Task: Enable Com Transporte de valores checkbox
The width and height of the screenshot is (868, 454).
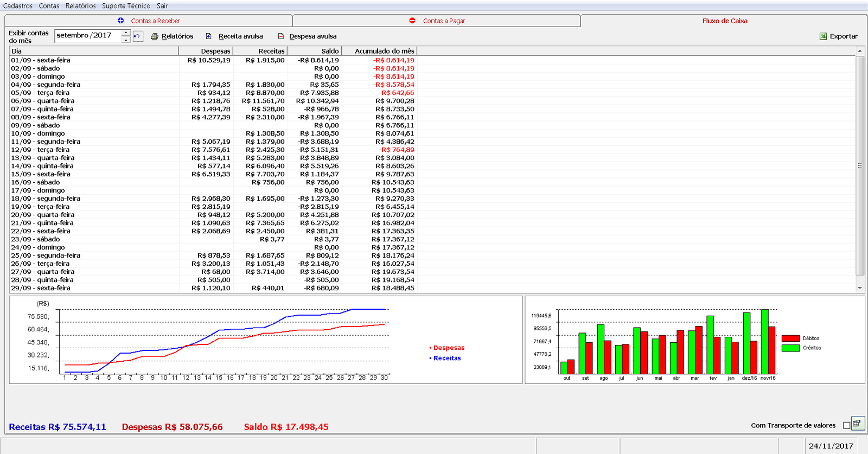Action: pyautogui.click(x=846, y=426)
